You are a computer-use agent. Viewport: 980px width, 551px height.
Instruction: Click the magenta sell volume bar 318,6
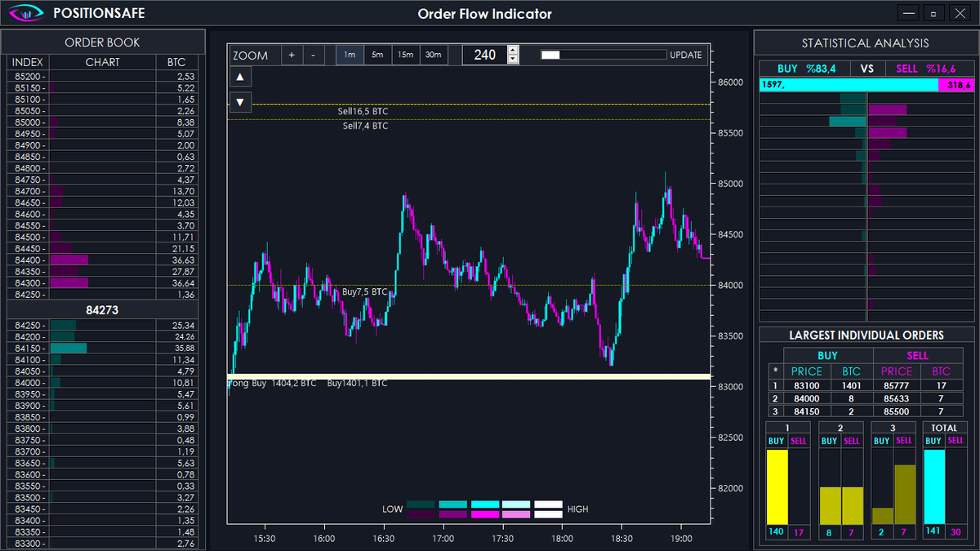tap(955, 85)
